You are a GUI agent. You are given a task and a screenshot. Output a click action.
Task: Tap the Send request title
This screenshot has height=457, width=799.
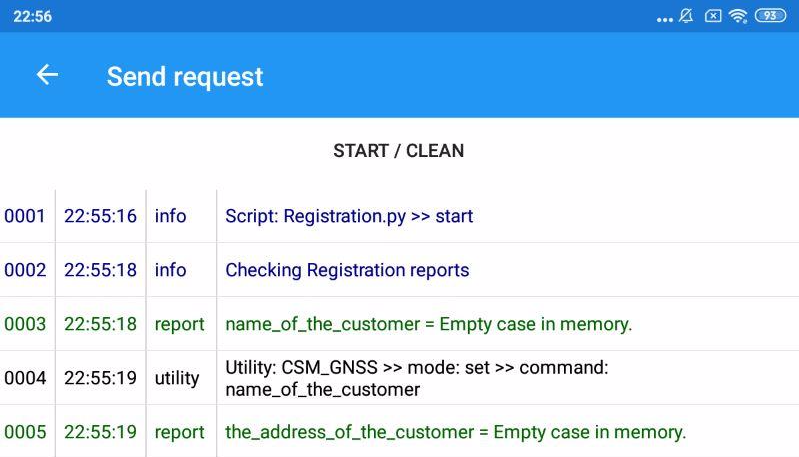[185, 76]
